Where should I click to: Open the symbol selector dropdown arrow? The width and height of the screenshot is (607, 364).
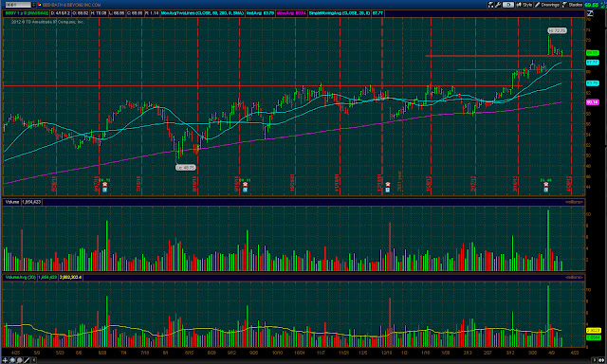[34, 5]
